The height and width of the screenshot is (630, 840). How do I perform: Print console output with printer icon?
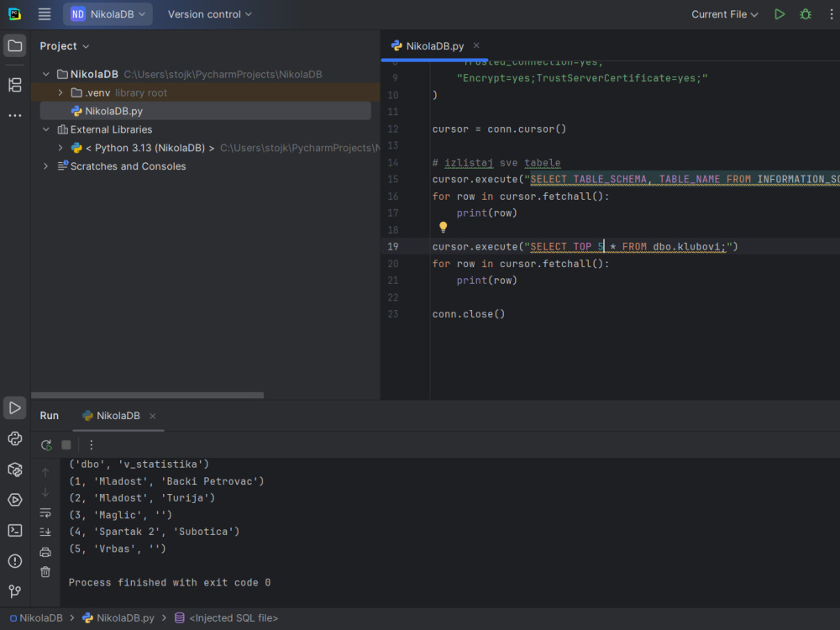coord(45,552)
